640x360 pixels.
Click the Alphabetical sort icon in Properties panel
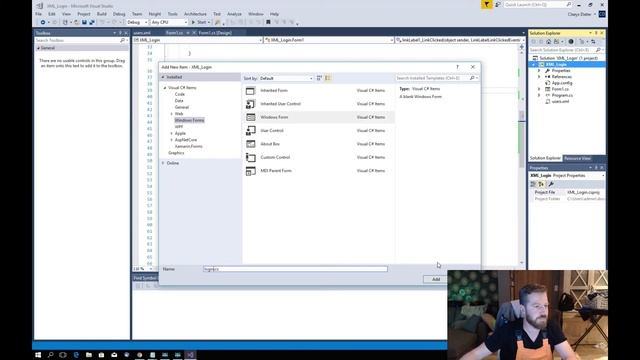point(541,184)
